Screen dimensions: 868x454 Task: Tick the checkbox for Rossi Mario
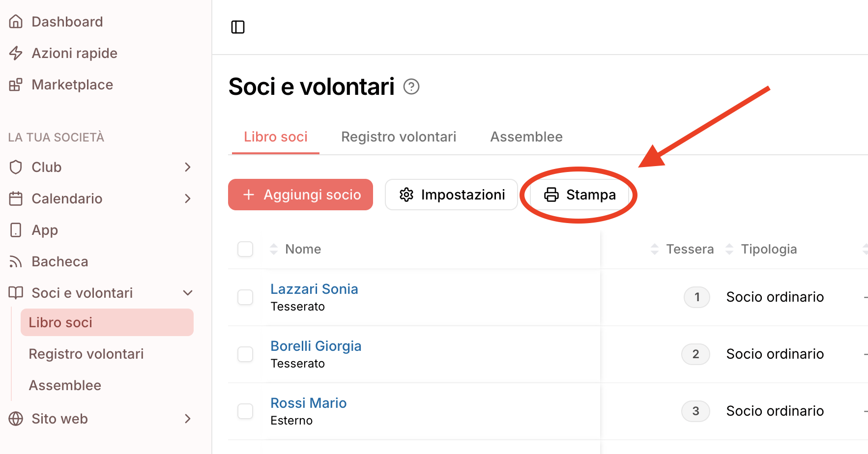click(x=245, y=411)
